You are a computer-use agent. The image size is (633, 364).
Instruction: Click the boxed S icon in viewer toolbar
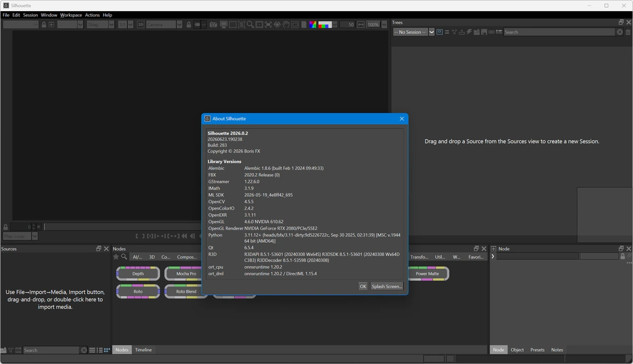(x=242, y=24)
